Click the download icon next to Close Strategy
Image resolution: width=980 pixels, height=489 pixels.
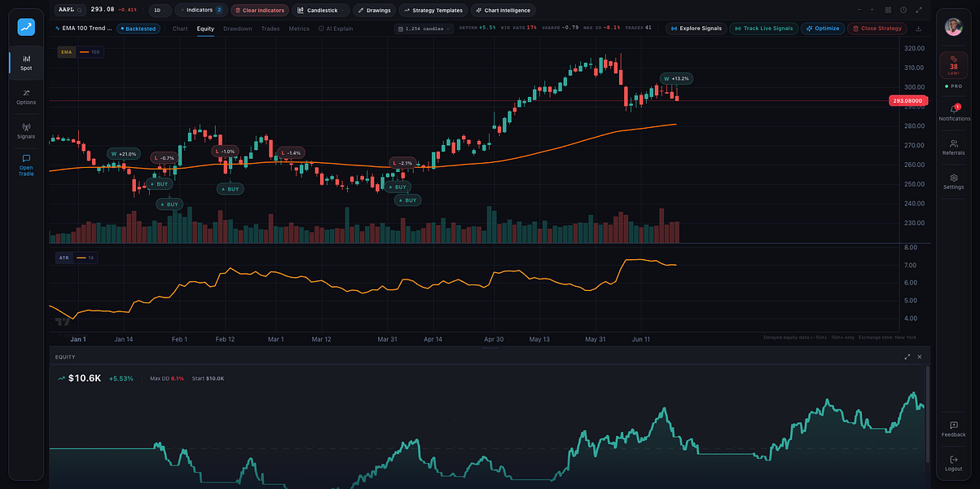[x=919, y=29]
